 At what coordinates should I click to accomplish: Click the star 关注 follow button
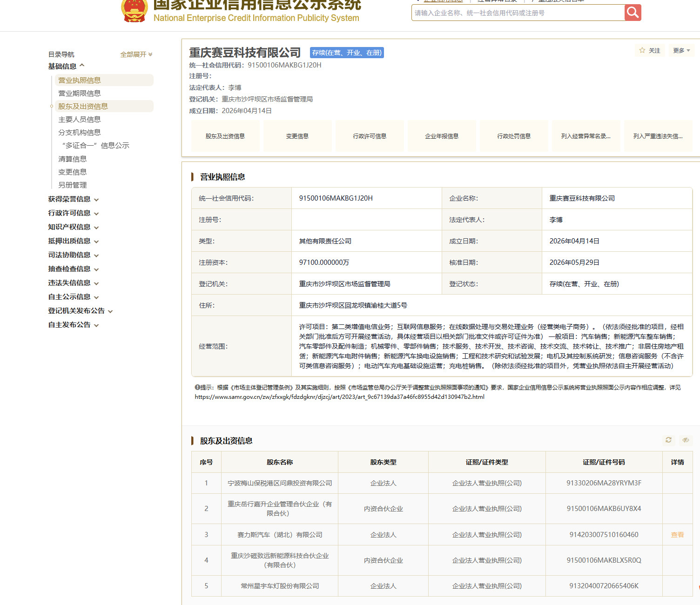pyautogui.click(x=650, y=50)
